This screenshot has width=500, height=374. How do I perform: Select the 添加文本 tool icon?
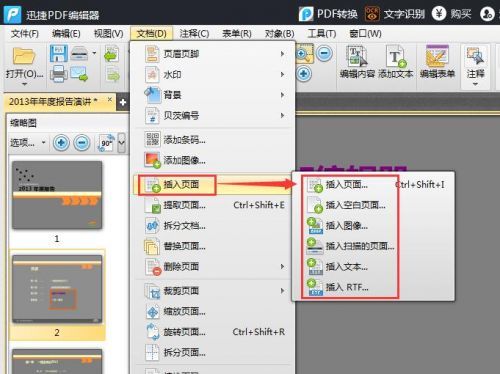396,62
